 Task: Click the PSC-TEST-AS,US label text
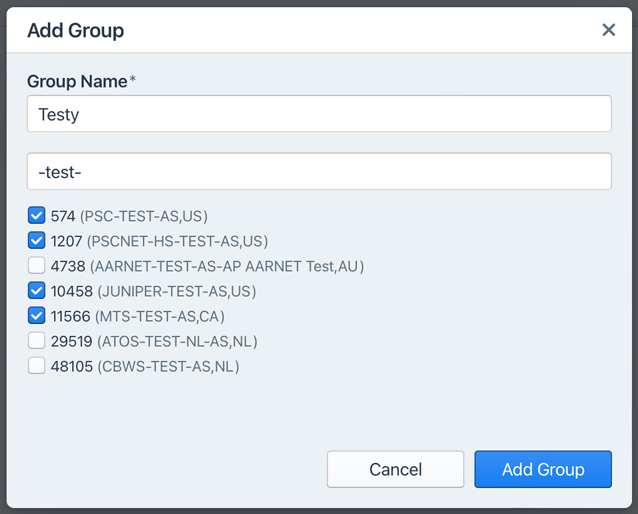pyautogui.click(x=144, y=215)
